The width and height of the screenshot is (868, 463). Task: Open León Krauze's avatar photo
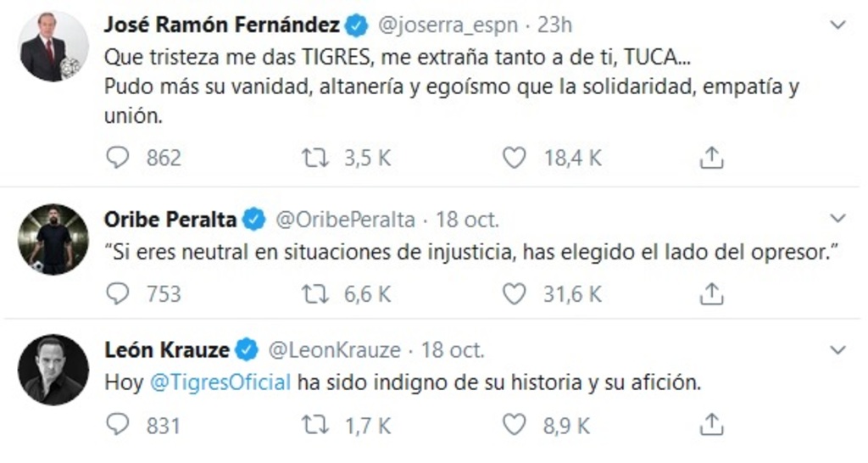(x=53, y=370)
